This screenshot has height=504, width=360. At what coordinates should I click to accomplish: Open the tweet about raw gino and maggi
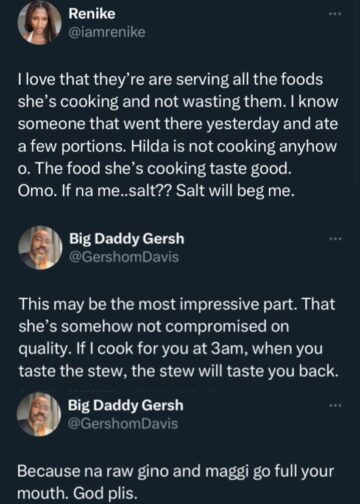tap(176, 482)
